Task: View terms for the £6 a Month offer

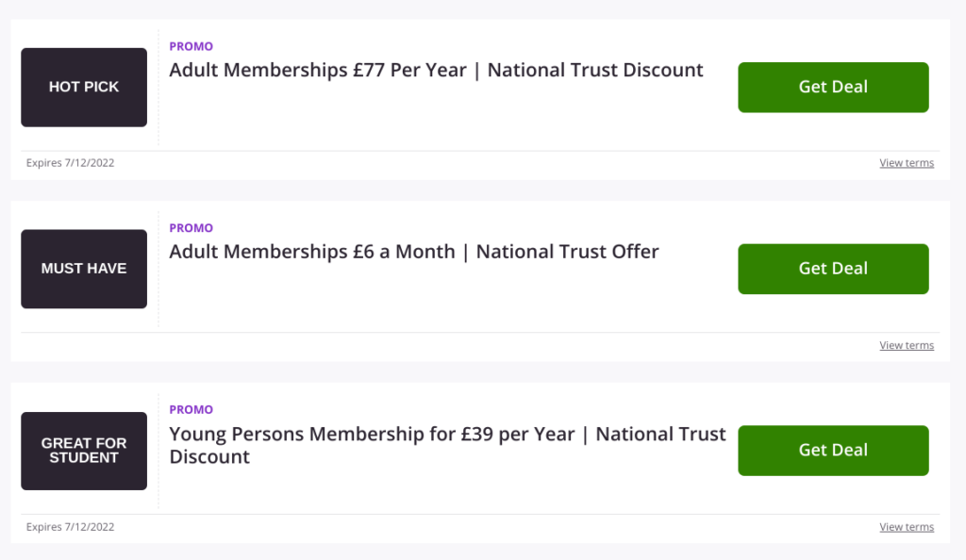Action: (x=907, y=345)
